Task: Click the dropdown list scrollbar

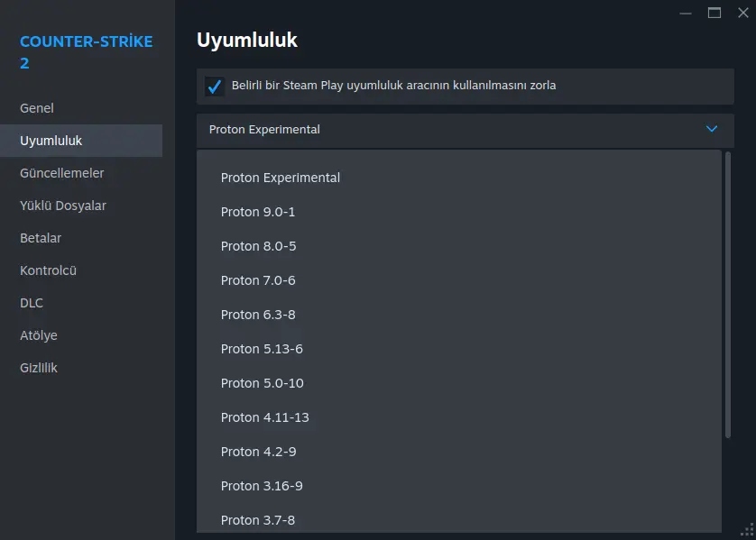Action: tap(727, 295)
